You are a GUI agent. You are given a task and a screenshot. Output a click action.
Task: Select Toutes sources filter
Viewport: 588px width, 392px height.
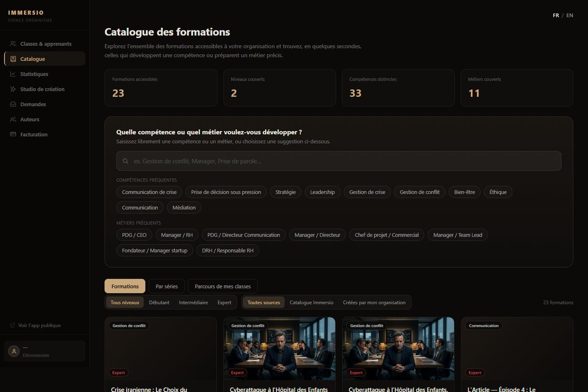click(264, 302)
